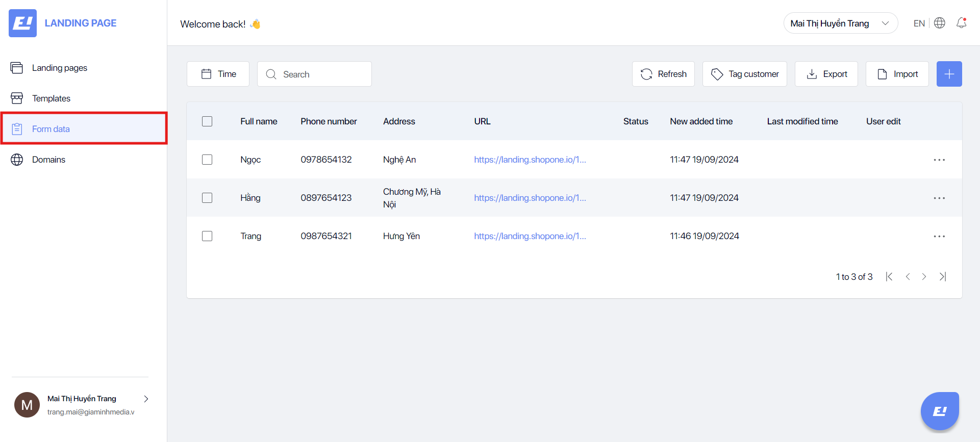Viewport: 980px width, 442px height.
Task: Expand the user profile chevron in sidebar
Action: [x=146, y=399]
